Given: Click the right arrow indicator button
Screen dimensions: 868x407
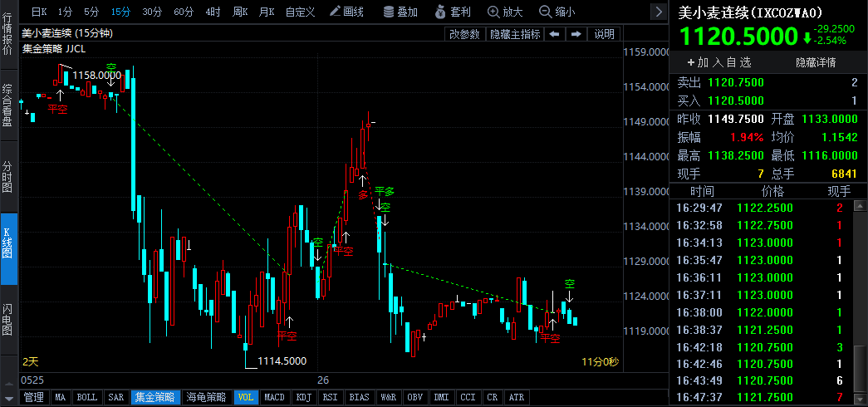Looking at the screenshot, I should tap(576, 34).
